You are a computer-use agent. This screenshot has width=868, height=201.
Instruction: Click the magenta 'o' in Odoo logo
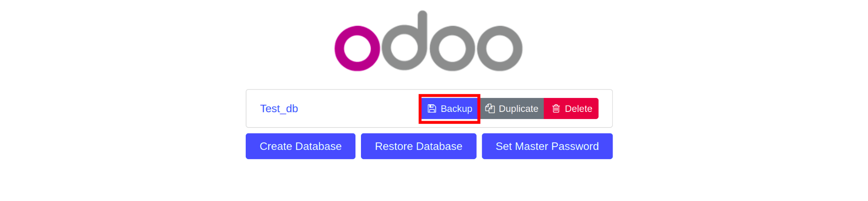pos(357,48)
